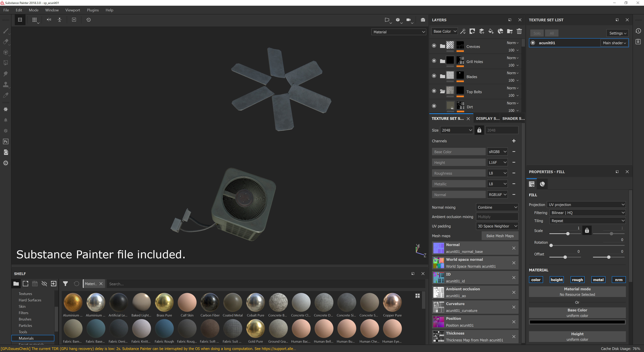Select the Polygon Fill tool
This screenshot has height=352, width=644.
[6, 63]
